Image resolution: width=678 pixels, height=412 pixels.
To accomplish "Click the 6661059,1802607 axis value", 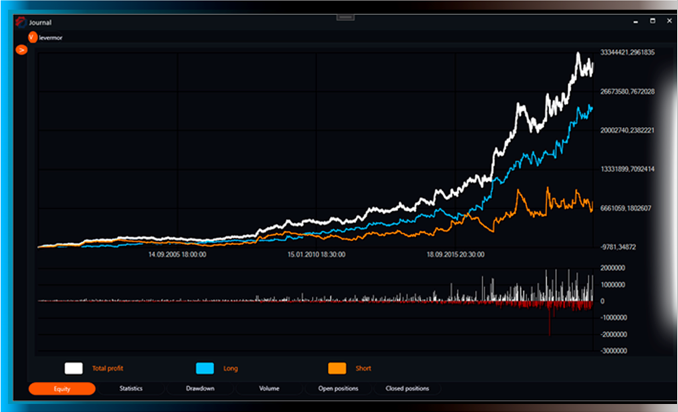I will tap(626, 208).
